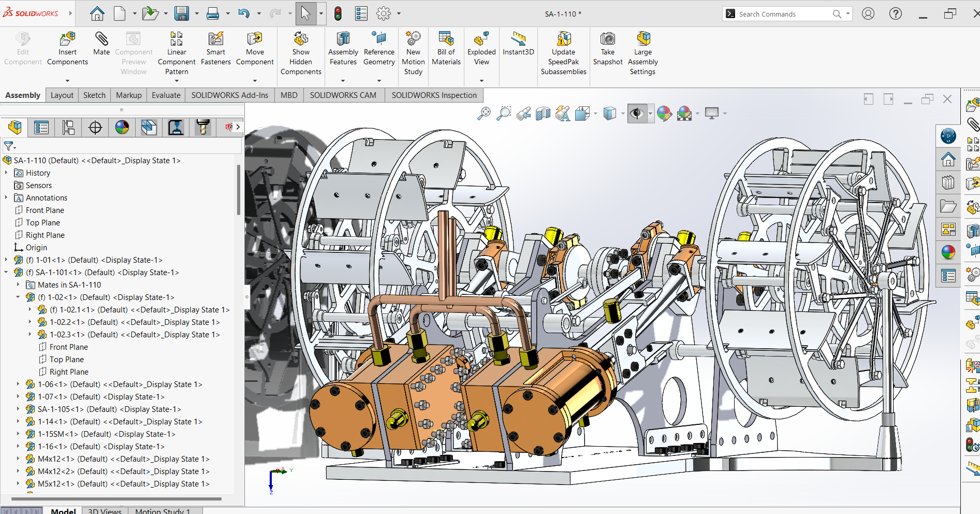This screenshot has height=514, width=980.
Task: Click Update SpeedPak Subassemblies
Action: click(x=564, y=53)
